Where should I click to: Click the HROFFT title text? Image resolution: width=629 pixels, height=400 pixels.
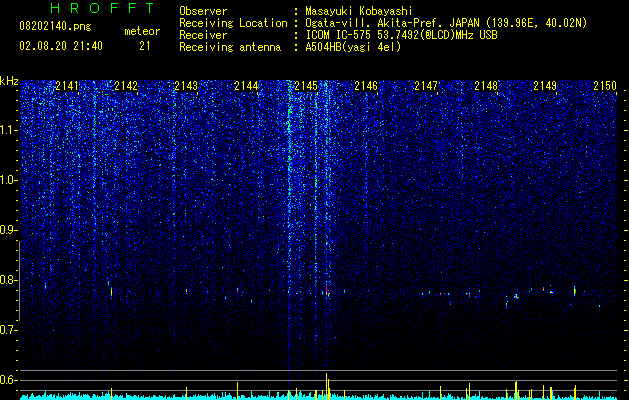103,8
